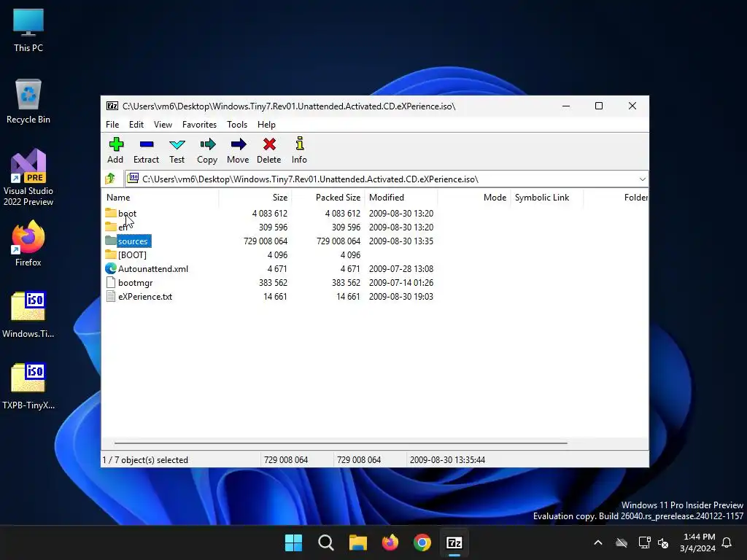Viewport: 747px width, 560px height.
Task: Open the Favorites menu
Action: click(200, 124)
